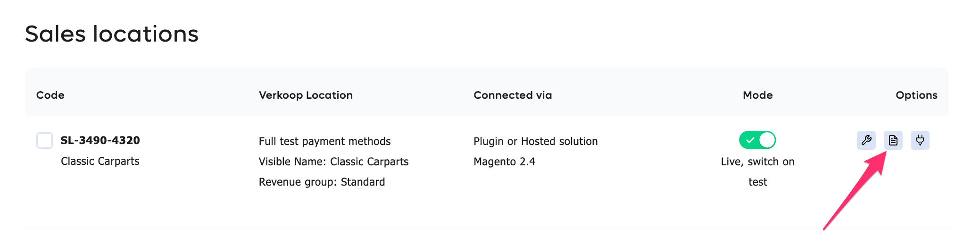
Task: Open the SL-3490-4320 sales location code
Action: 100,140
